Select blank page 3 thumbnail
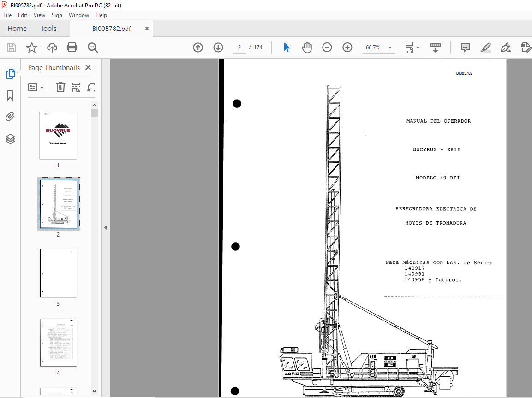This screenshot has width=532, height=398. click(x=58, y=273)
